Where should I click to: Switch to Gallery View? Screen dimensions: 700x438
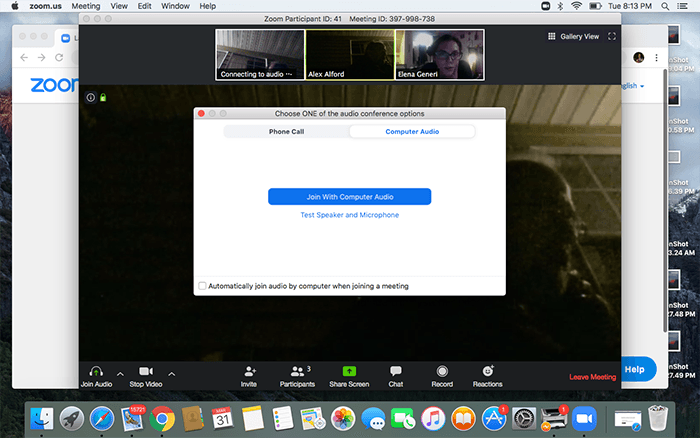(x=574, y=37)
